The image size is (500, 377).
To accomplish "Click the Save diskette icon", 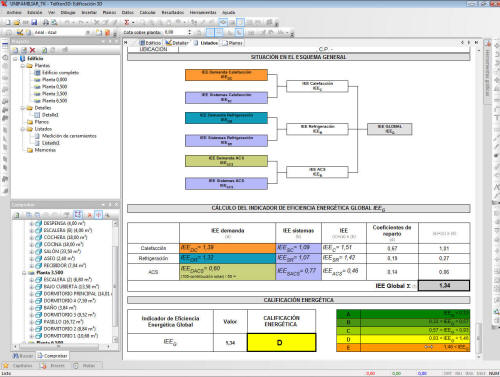I will 34,22.
